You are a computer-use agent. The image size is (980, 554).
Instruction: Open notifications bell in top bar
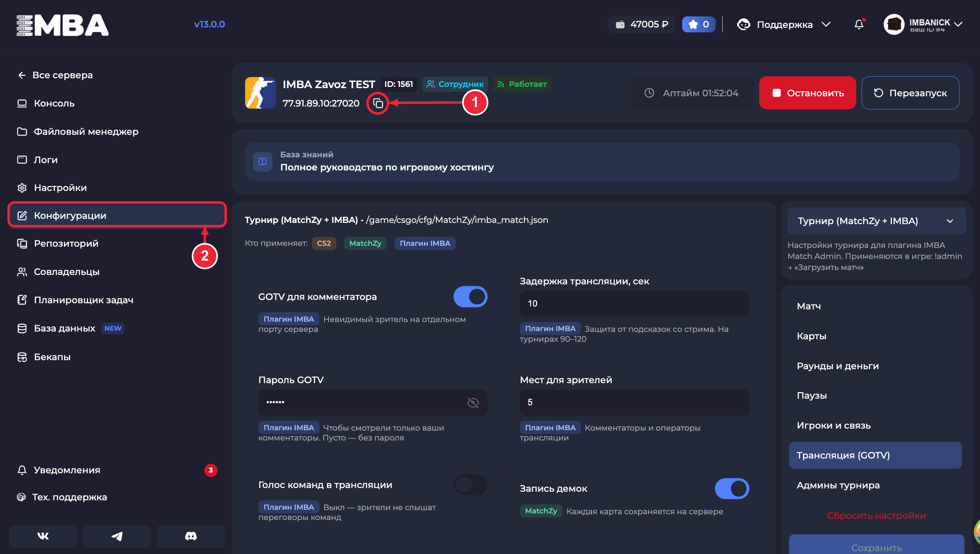(859, 24)
